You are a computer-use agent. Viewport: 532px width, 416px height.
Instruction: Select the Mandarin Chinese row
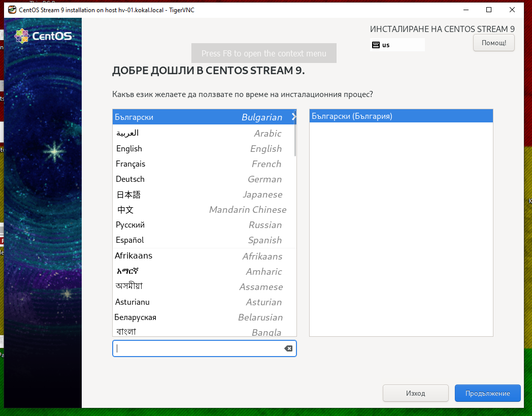204,210
